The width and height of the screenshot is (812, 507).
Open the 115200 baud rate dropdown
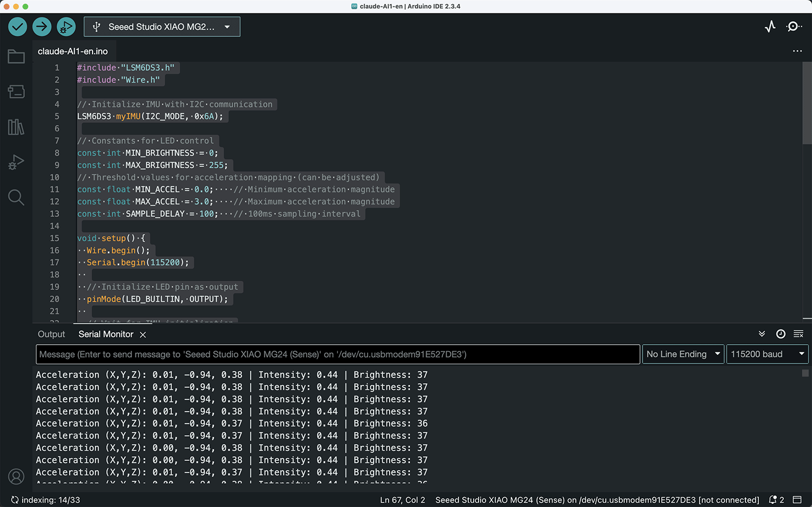(x=767, y=354)
